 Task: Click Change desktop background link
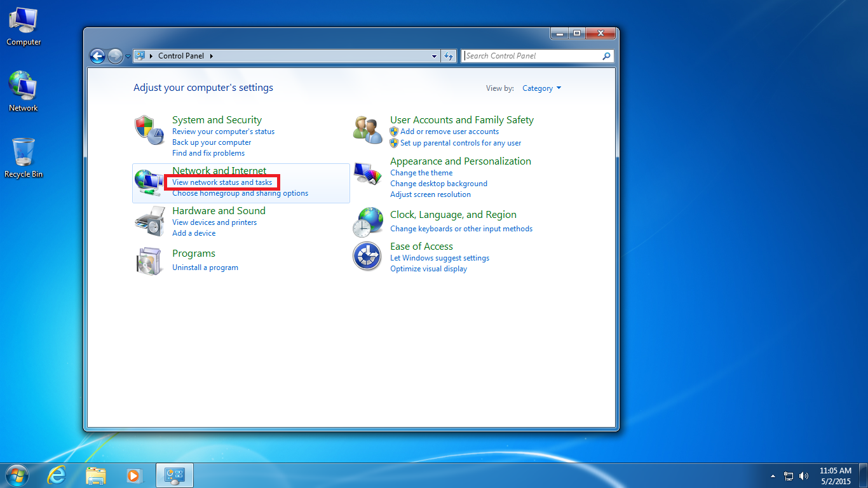(438, 184)
